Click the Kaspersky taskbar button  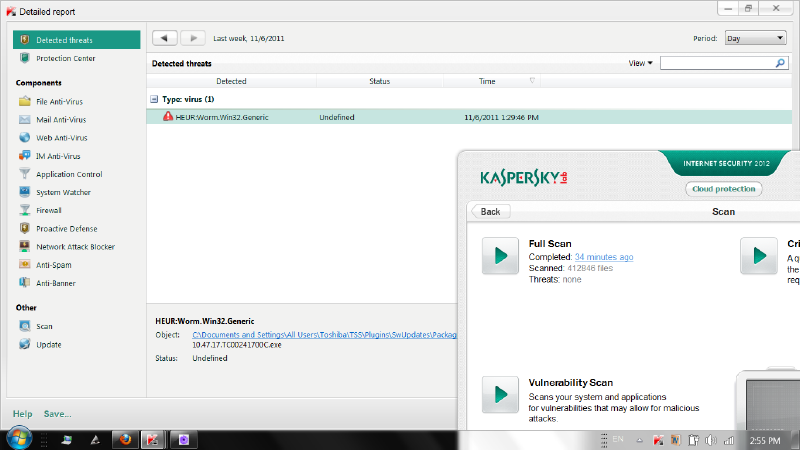coord(153,439)
